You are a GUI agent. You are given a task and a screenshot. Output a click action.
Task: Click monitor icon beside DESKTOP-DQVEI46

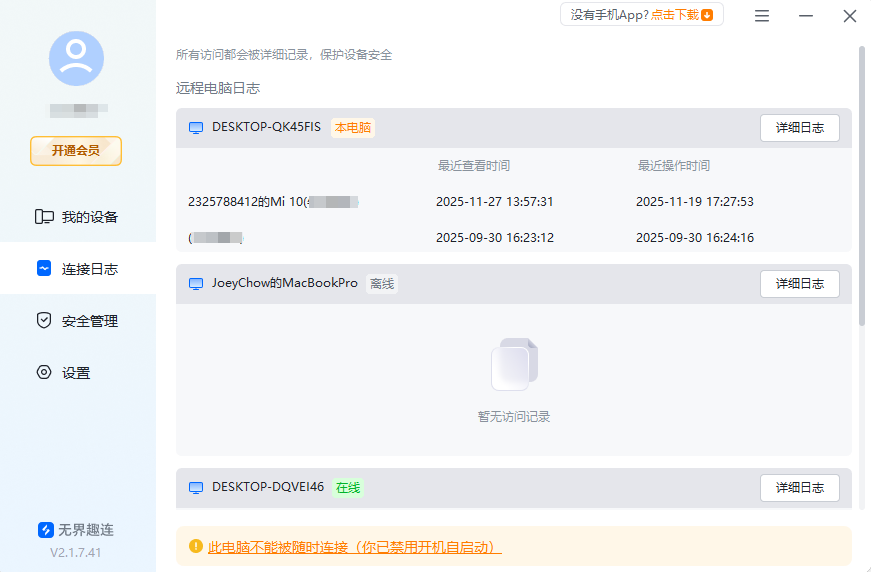tap(196, 488)
